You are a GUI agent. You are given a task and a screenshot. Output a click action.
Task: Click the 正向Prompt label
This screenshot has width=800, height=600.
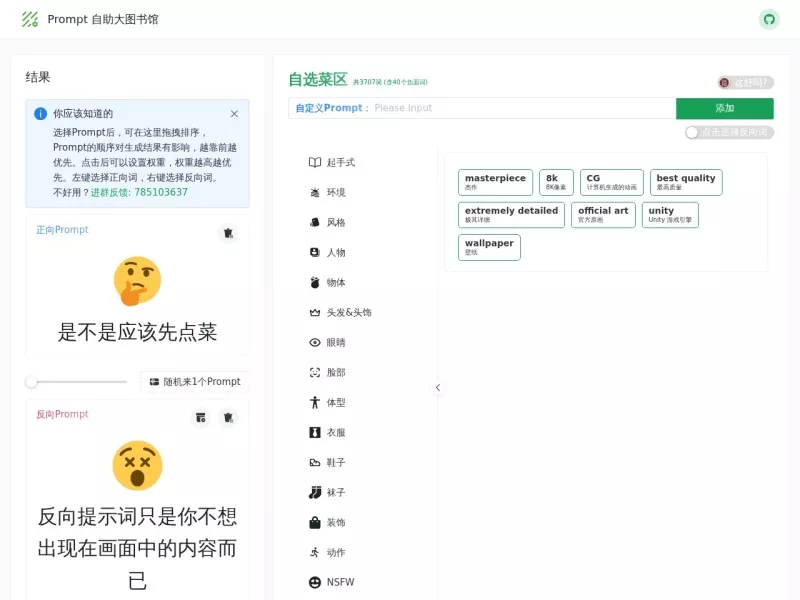click(62, 230)
